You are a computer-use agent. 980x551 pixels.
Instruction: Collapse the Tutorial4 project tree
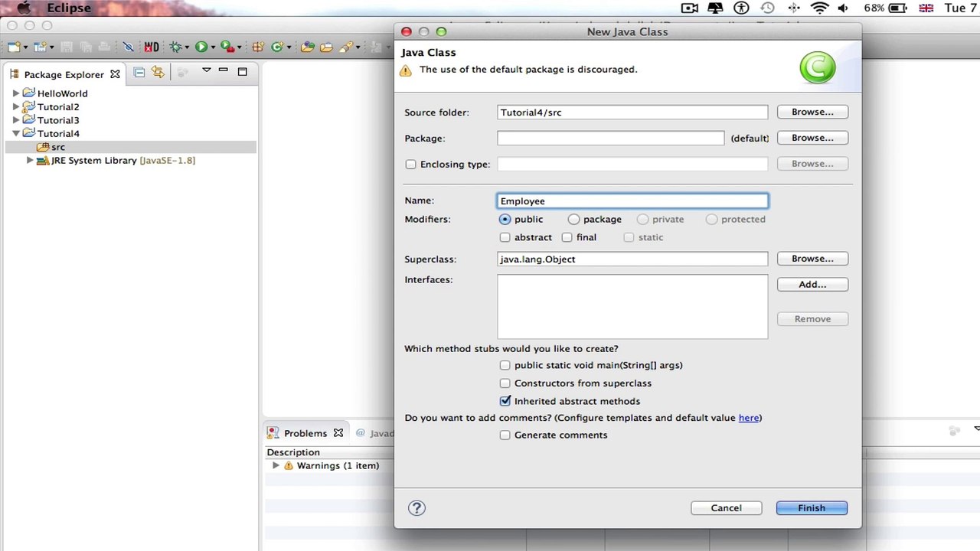(x=16, y=134)
